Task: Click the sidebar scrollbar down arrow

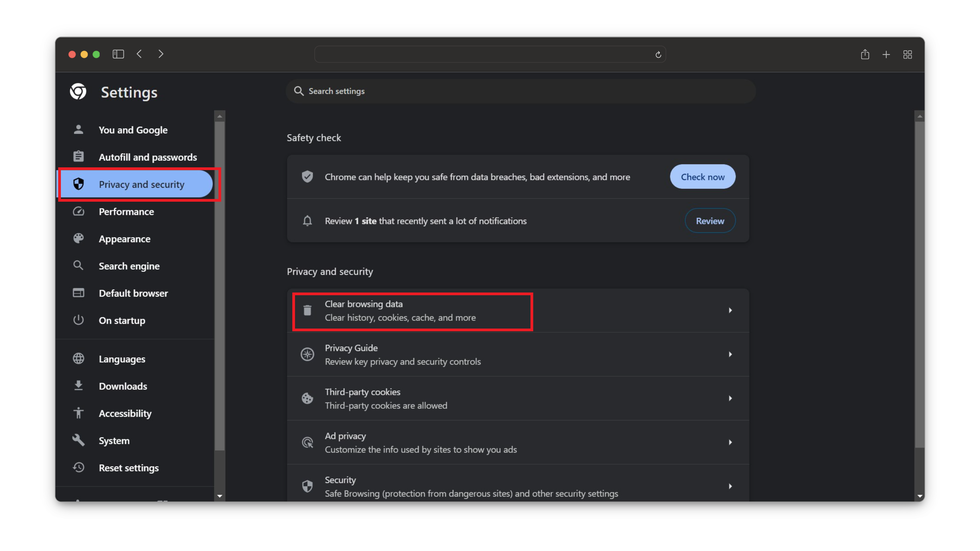Action: [x=219, y=496]
